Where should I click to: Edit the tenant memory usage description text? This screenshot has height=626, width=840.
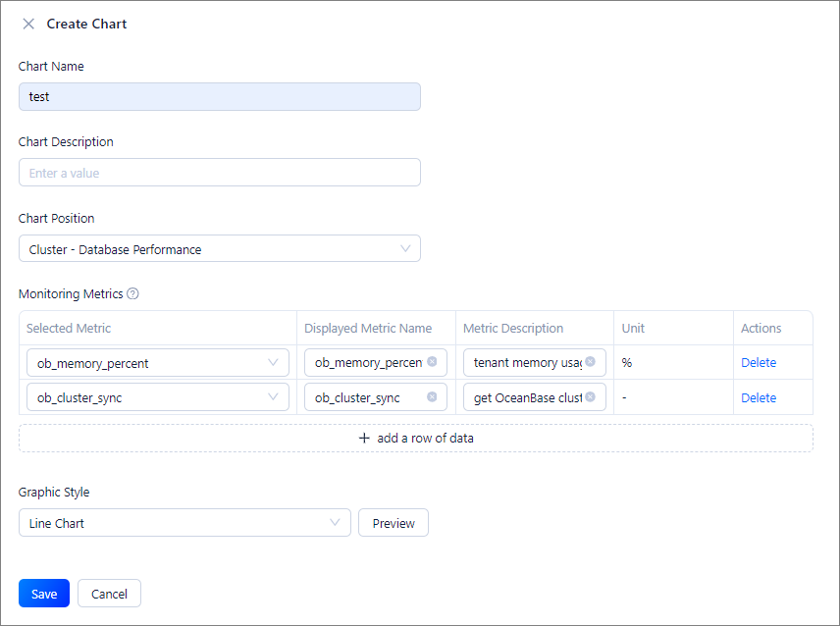click(526, 363)
